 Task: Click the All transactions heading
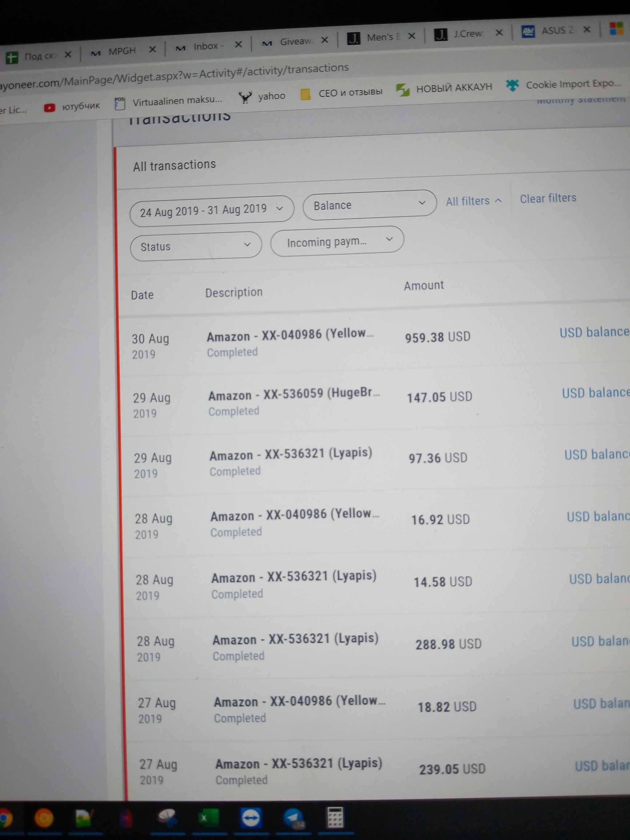[174, 165]
